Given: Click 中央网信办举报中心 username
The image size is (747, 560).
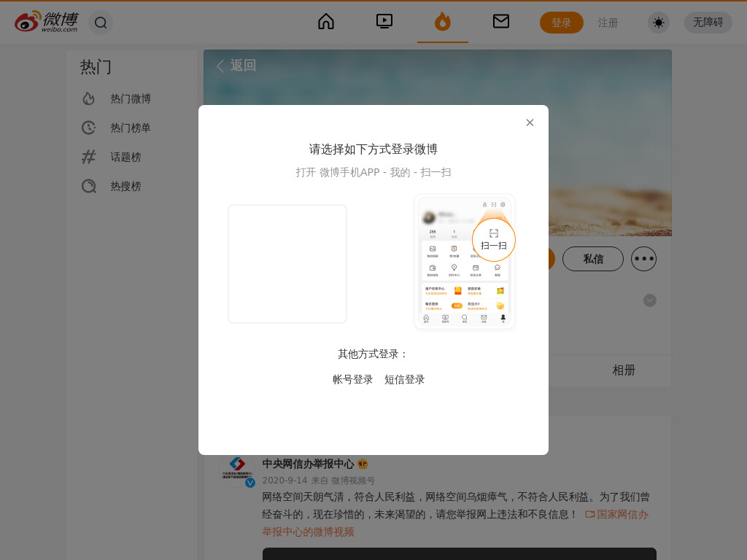Looking at the screenshot, I should [x=308, y=464].
